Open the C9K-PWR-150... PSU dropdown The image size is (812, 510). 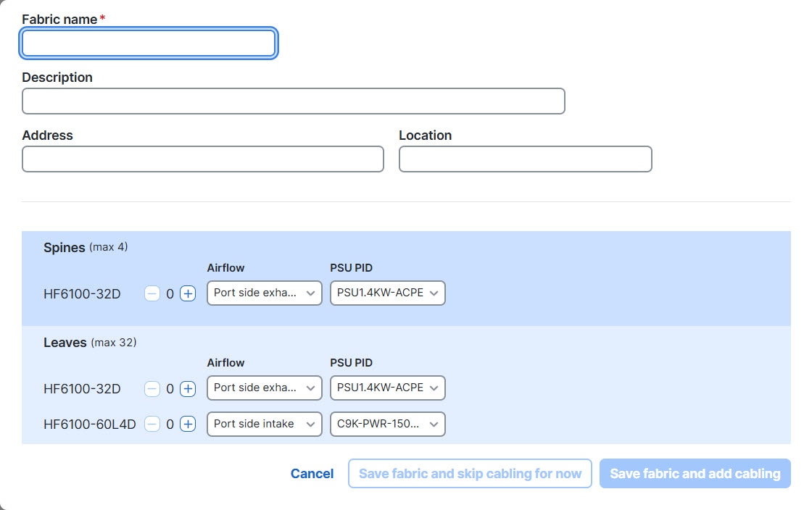click(388, 424)
